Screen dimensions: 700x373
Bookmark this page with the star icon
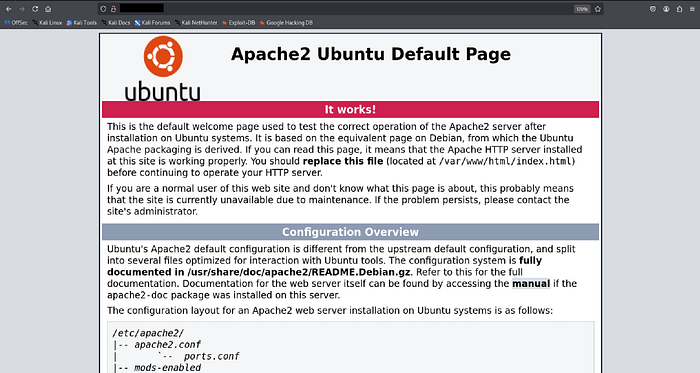point(598,9)
